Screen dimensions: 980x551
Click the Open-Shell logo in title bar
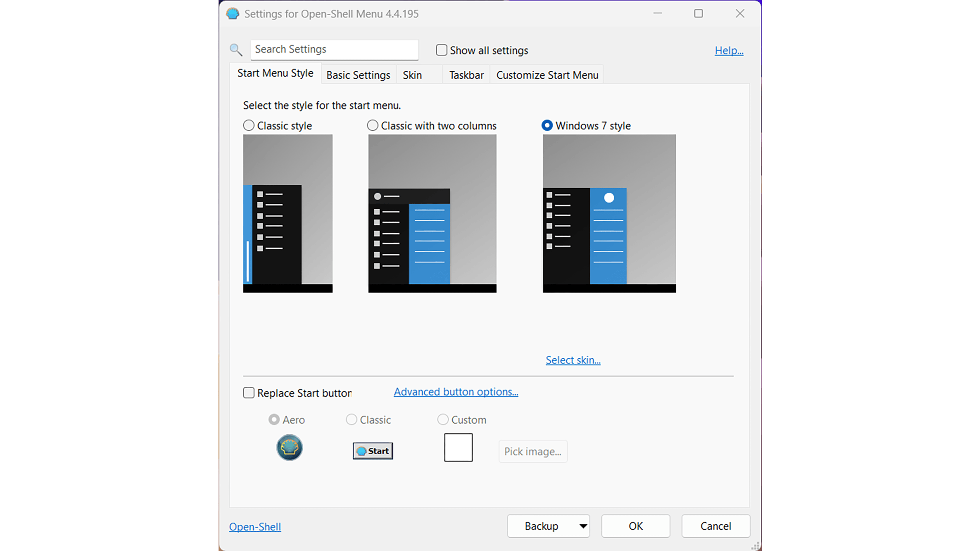[233, 14]
